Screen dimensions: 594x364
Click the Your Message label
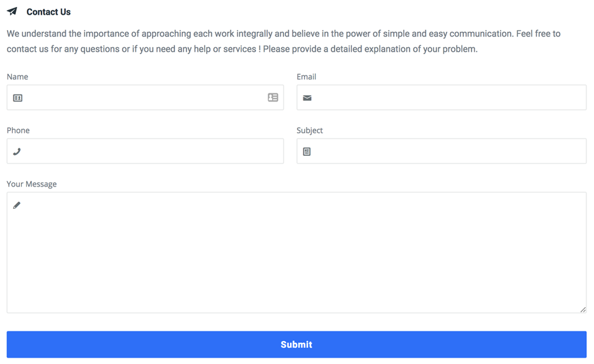pos(32,184)
